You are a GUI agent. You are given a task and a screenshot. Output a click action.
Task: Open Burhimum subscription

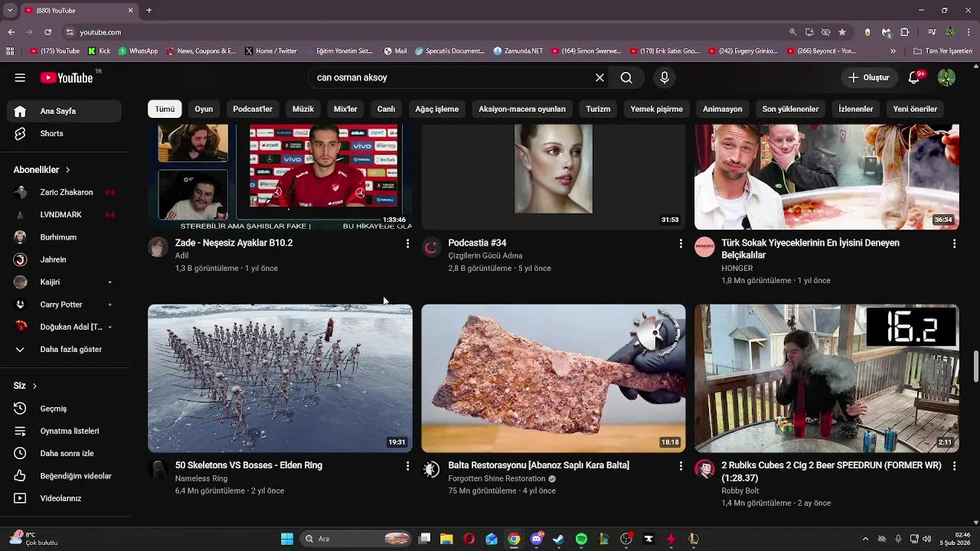(65, 237)
